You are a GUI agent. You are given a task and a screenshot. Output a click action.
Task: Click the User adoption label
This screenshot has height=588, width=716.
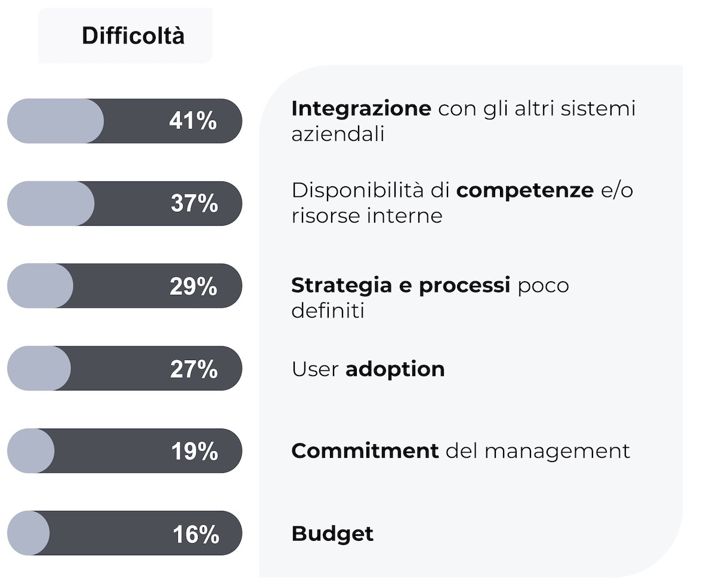point(368,370)
